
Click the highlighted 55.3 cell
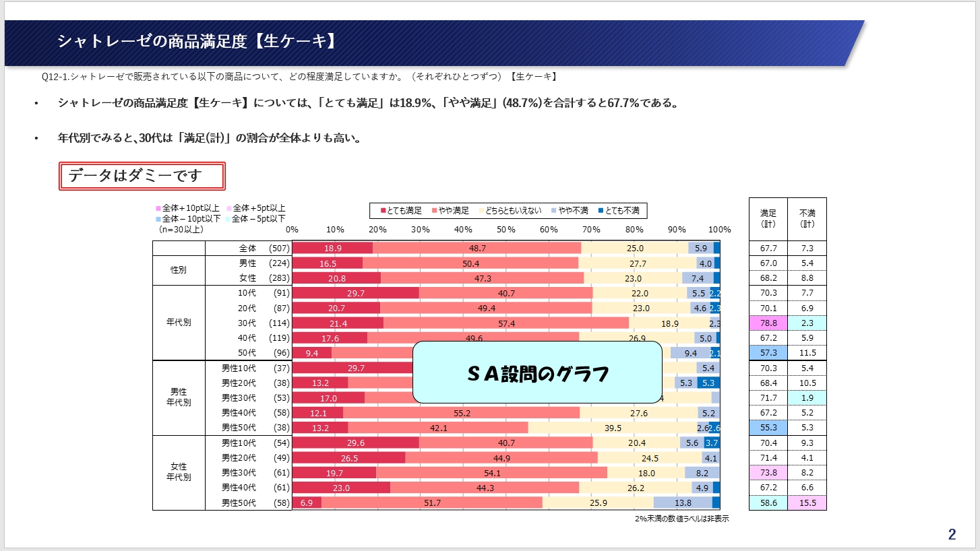pos(768,427)
